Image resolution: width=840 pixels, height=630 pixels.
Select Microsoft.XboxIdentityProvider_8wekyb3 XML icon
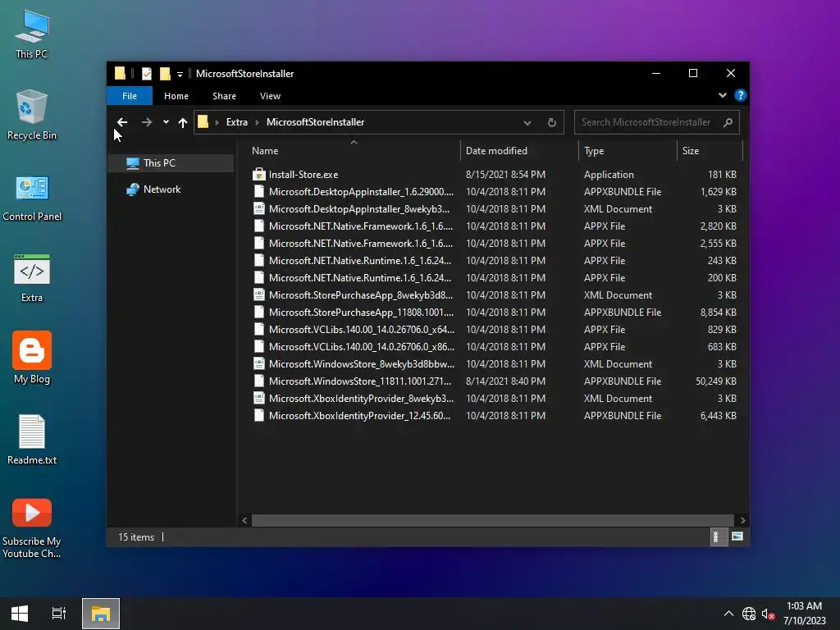258,398
